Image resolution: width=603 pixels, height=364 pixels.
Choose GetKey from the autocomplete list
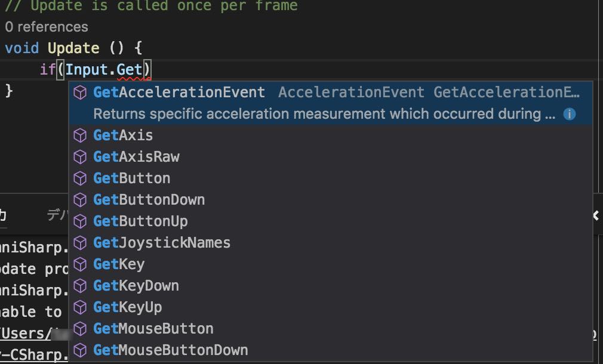point(331,264)
